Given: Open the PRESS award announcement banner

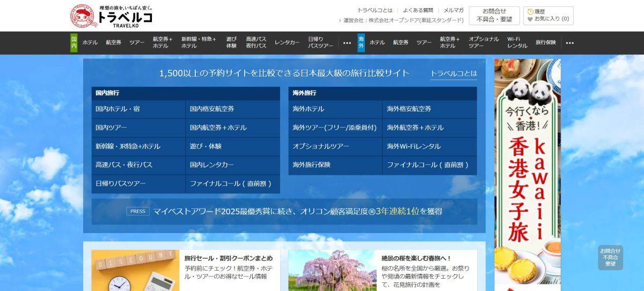Looking at the screenshot, I should tap(284, 211).
